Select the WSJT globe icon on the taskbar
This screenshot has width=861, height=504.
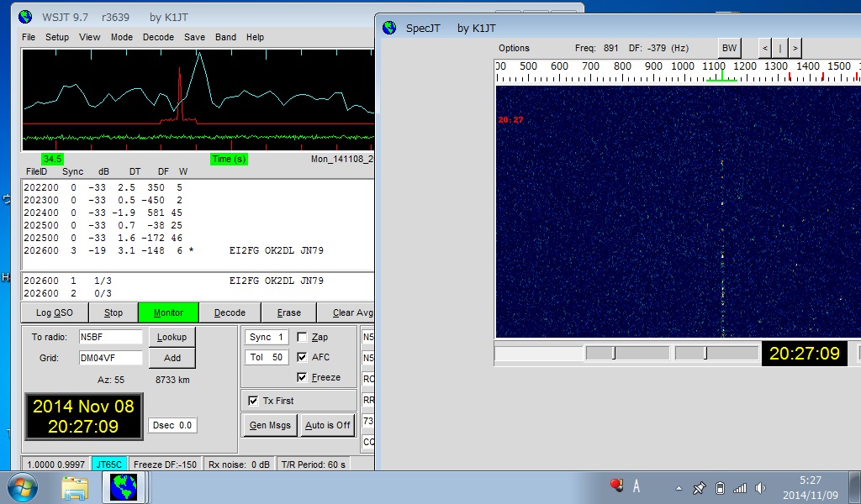pos(124,487)
